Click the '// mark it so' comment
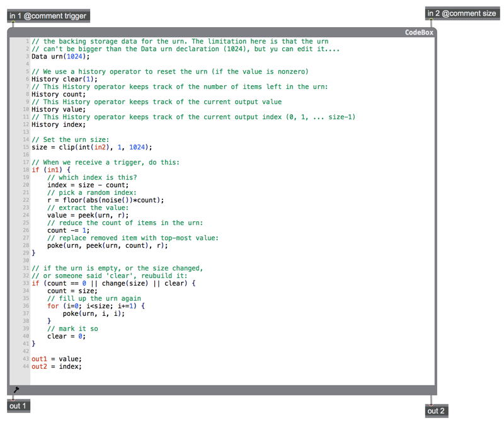This screenshot has height=425, width=504. (x=72, y=329)
